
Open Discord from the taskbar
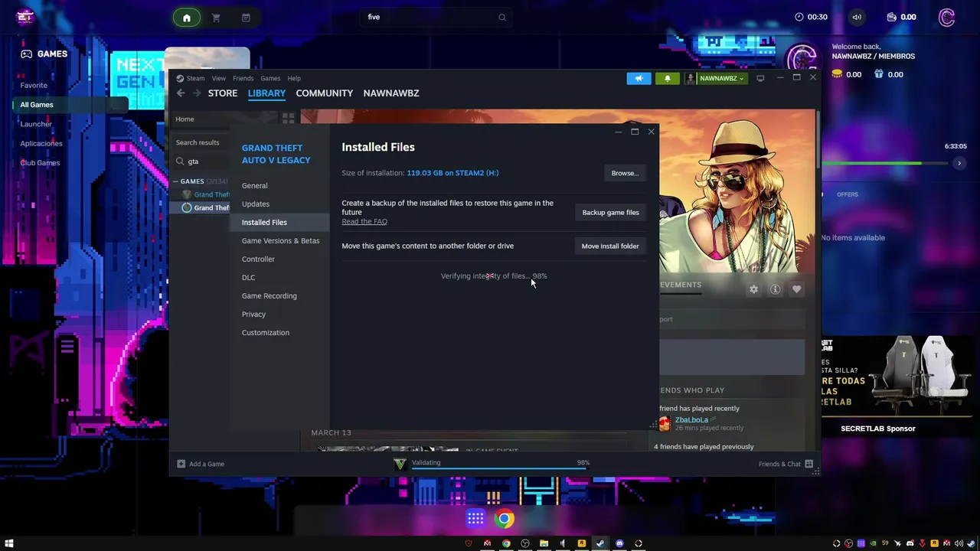pos(619,543)
